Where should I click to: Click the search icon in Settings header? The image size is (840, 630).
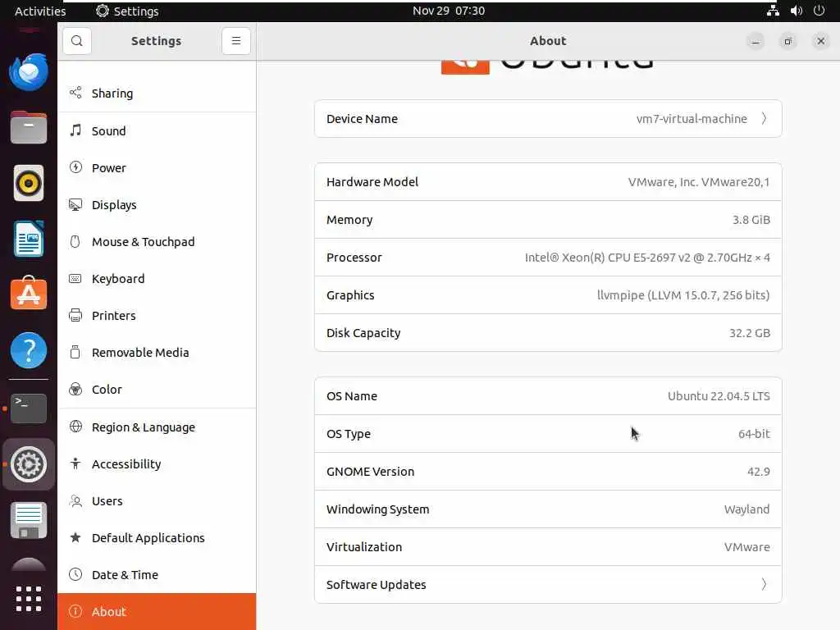tap(76, 41)
